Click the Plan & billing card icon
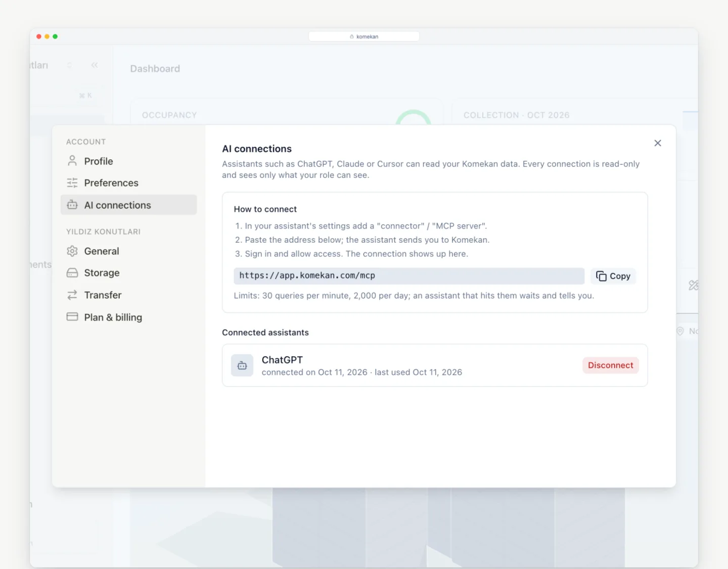Screen dimensions: 728x569 coord(72,317)
